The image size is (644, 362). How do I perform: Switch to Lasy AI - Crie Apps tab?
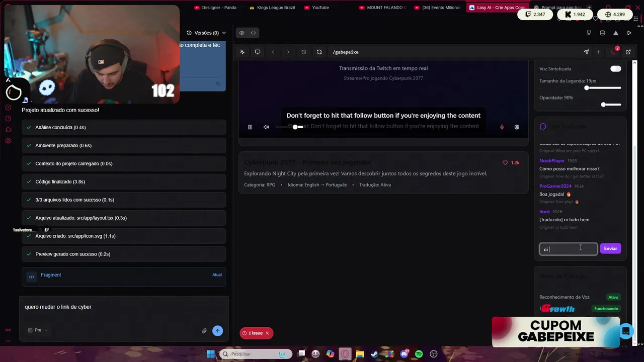point(497,8)
